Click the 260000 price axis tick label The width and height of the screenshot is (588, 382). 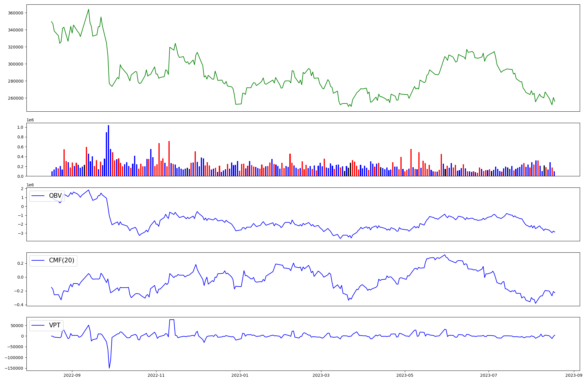pyautogui.click(x=15, y=98)
